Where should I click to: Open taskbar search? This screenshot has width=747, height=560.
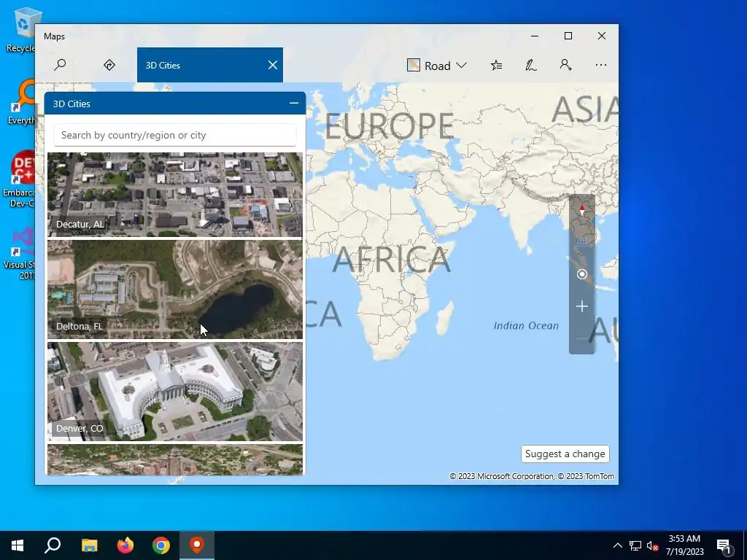coord(53,545)
